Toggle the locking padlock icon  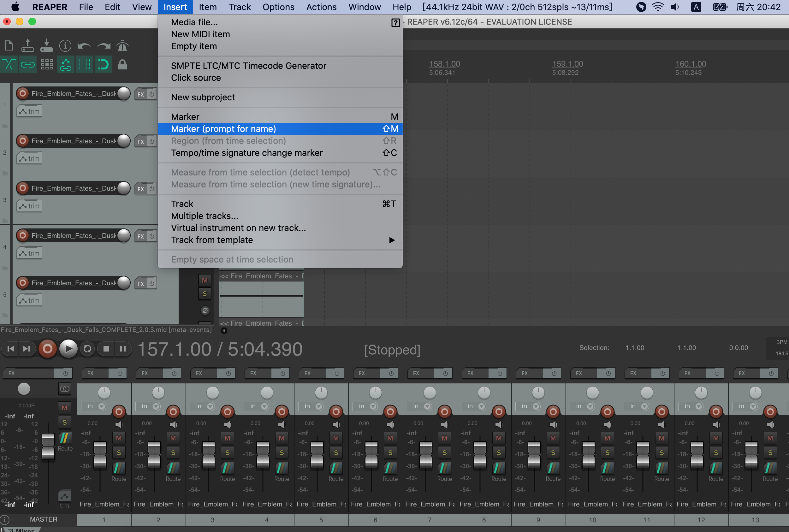click(x=122, y=64)
